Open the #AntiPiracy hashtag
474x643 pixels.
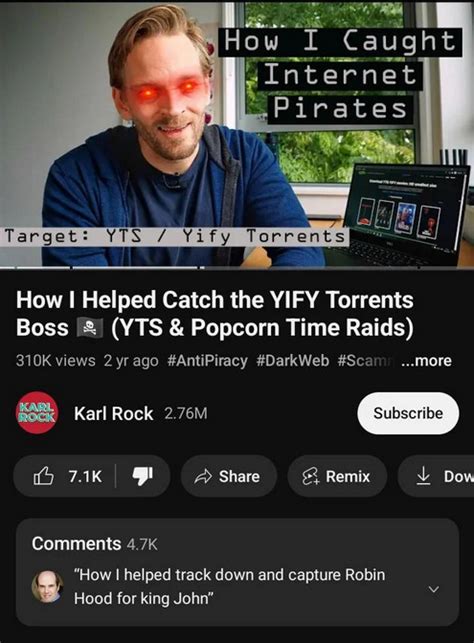207,361
